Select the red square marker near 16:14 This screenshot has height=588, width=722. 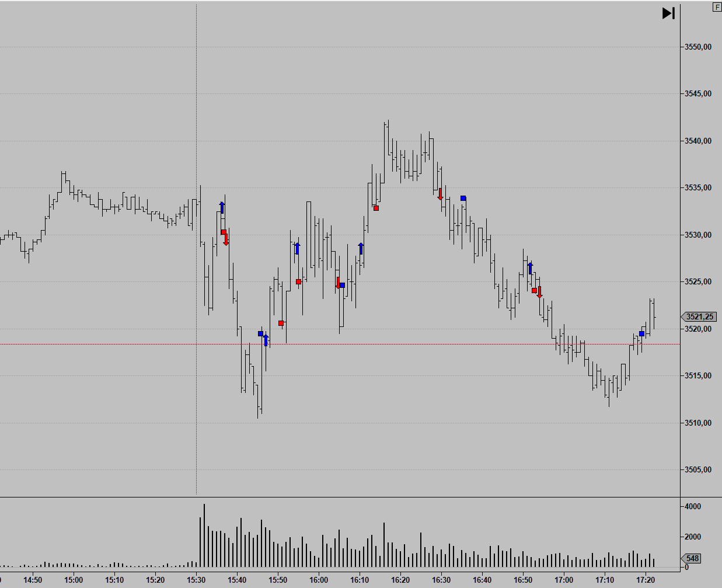coord(376,208)
